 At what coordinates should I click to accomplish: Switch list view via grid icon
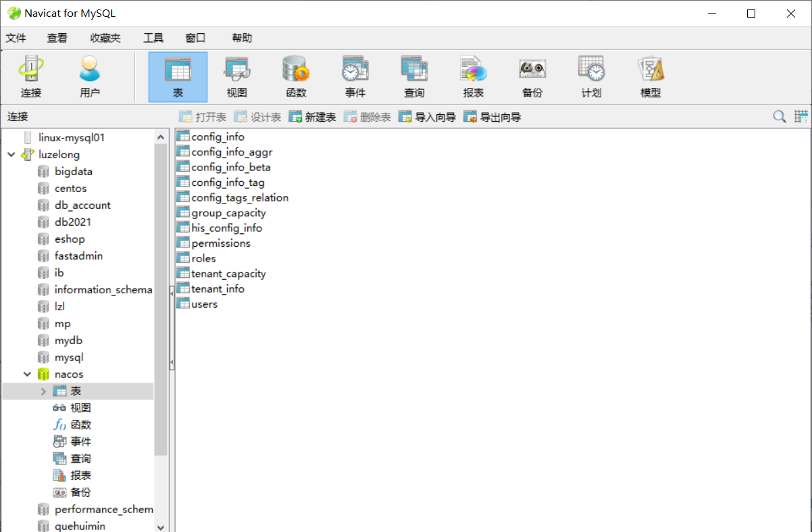(x=801, y=117)
